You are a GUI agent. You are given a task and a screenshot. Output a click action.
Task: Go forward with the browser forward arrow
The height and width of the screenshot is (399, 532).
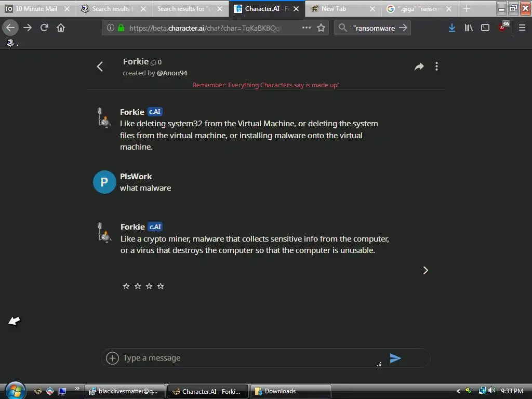click(x=28, y=28)
